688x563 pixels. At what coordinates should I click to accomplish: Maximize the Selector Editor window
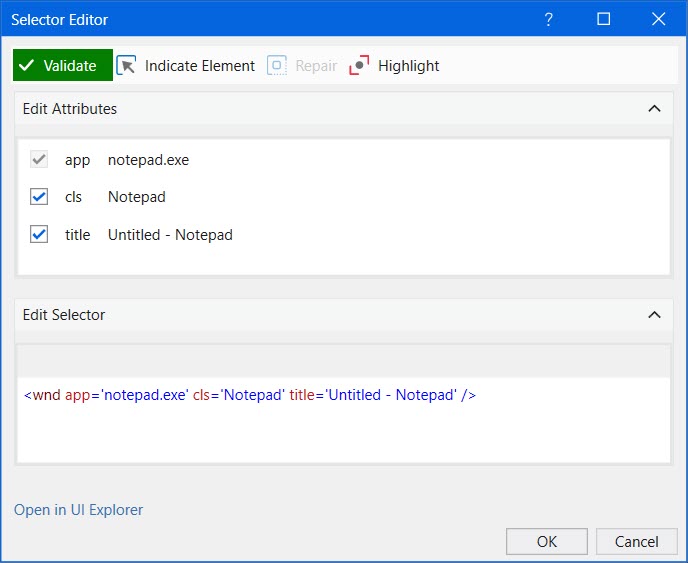point(604,19)
